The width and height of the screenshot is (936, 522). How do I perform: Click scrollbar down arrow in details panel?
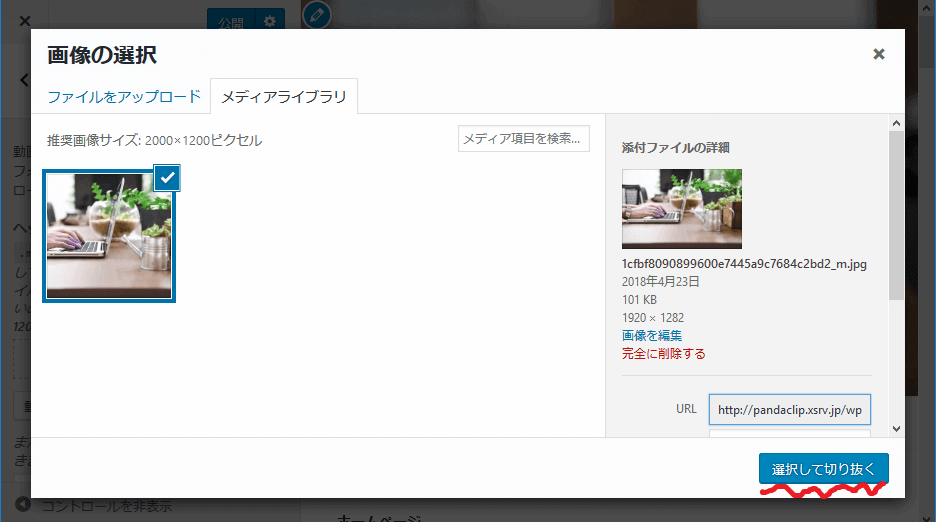coord(896,428)
